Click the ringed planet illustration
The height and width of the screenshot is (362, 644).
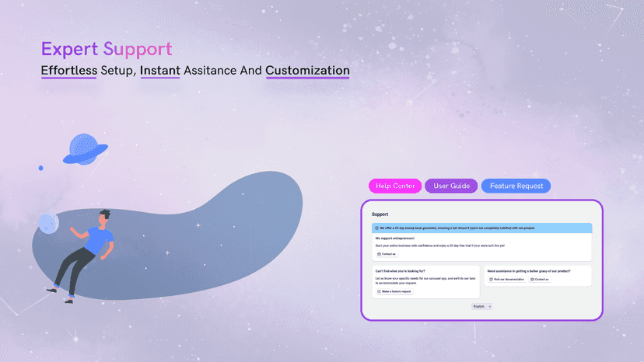coord(85,149)
